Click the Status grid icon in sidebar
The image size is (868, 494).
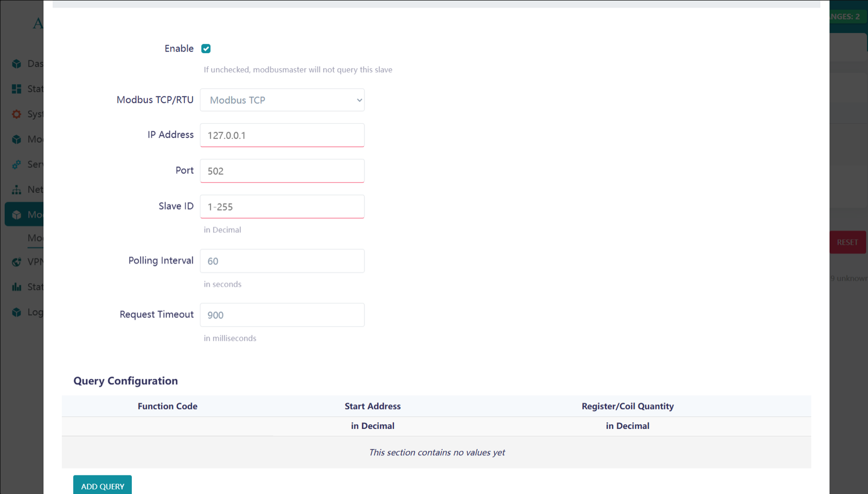pyautogui.click(x=17, y=88)
